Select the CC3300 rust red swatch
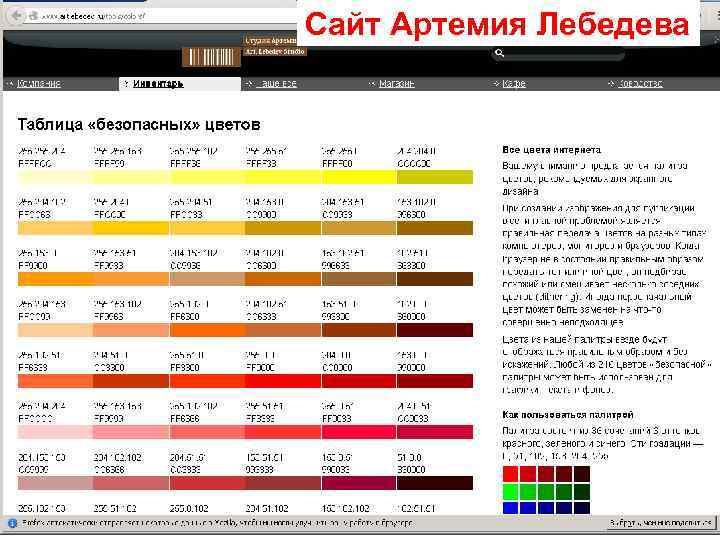Screen dimensions: 720x540 click(x=131, y=381)
